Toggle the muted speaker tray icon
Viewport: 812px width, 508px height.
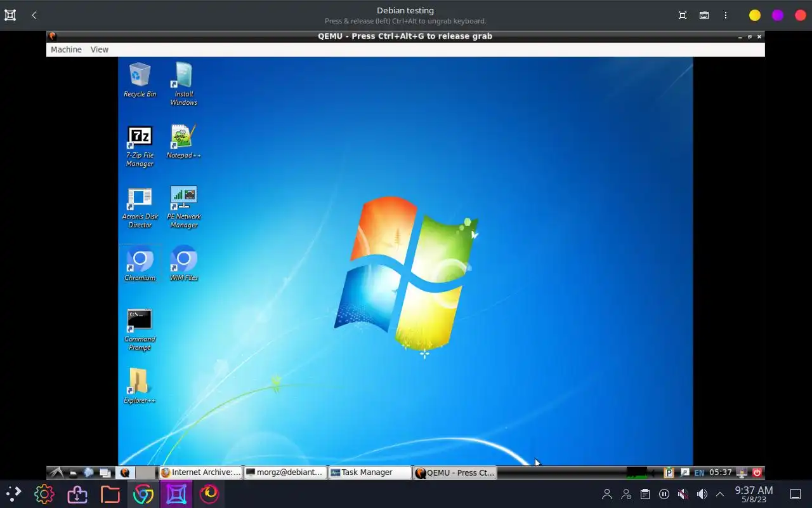pyautogui.click(x=683, y=494)
